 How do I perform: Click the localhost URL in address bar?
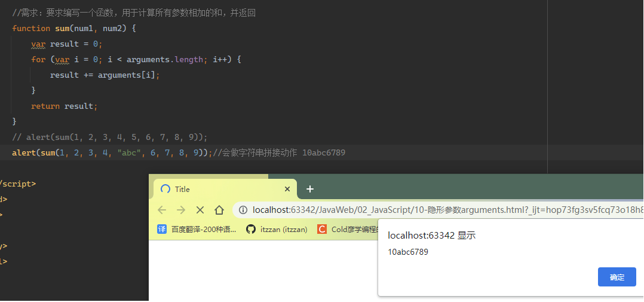tap(447, 210)
